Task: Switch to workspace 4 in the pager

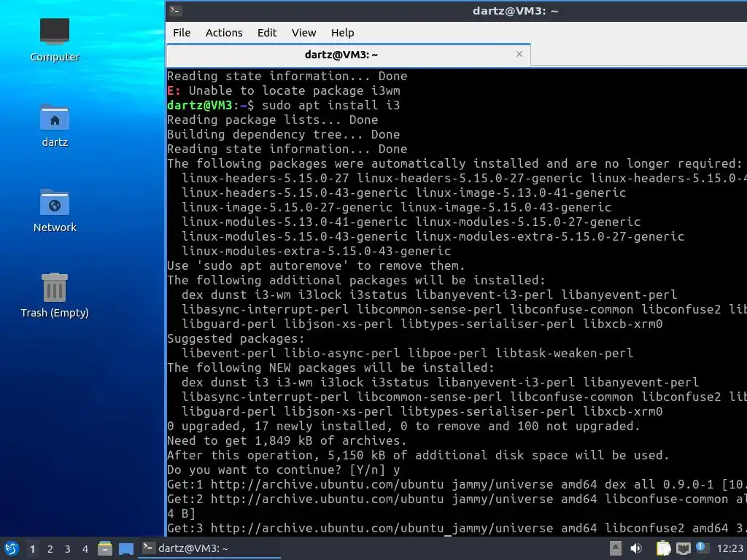Action: tap(85, 549)
